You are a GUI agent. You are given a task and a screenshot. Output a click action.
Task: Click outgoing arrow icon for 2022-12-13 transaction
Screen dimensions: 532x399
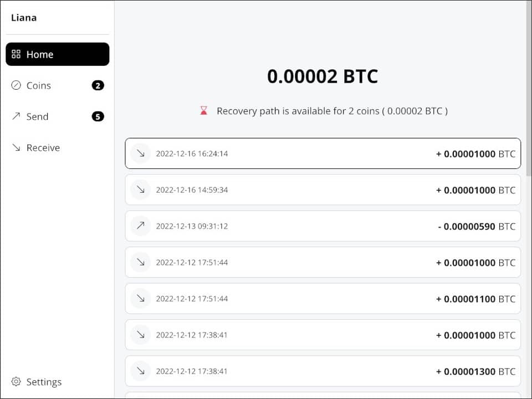(x=141, y=226)
